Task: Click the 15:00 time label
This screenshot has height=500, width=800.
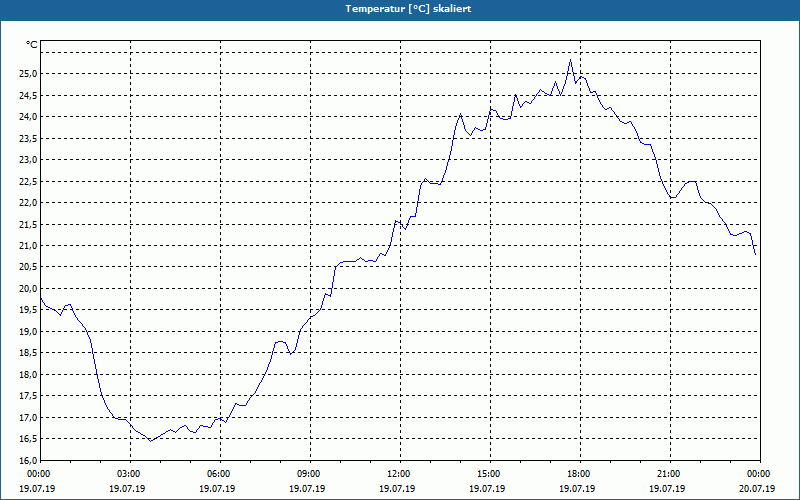Action: pos(490,474)
